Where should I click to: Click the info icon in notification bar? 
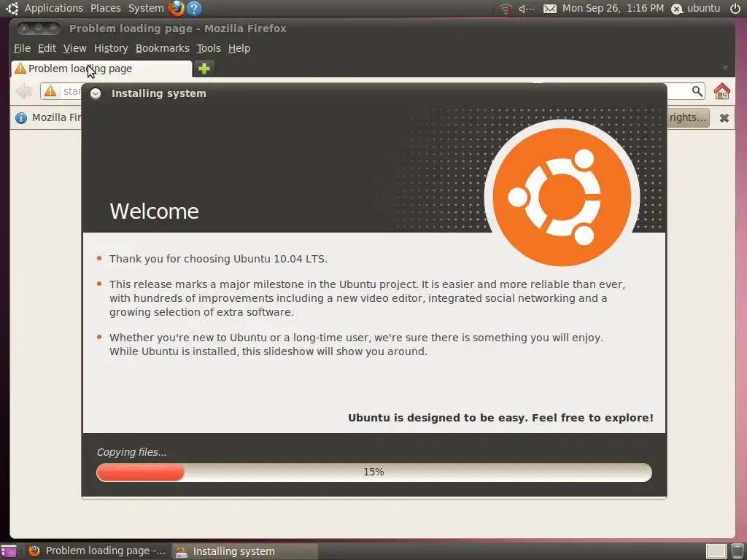tap(21, 117)
